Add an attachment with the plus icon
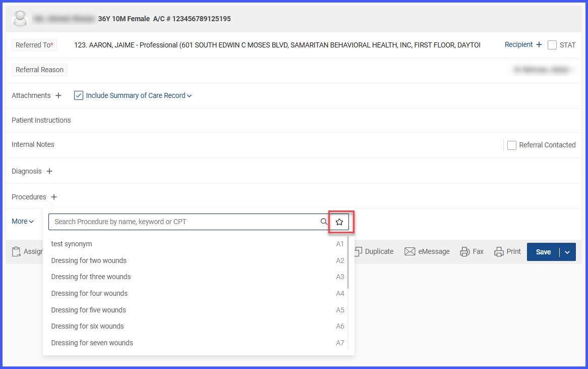 58,95
